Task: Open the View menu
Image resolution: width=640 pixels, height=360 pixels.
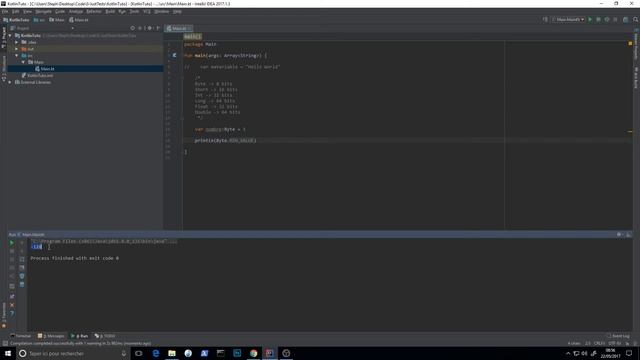Action: click(27, 11)
